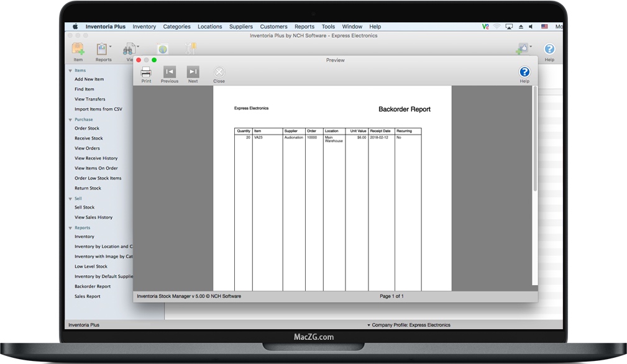Click the Print icon in Preview toolbar
Viewport: 627px width, 364px height.
(146, 72)
